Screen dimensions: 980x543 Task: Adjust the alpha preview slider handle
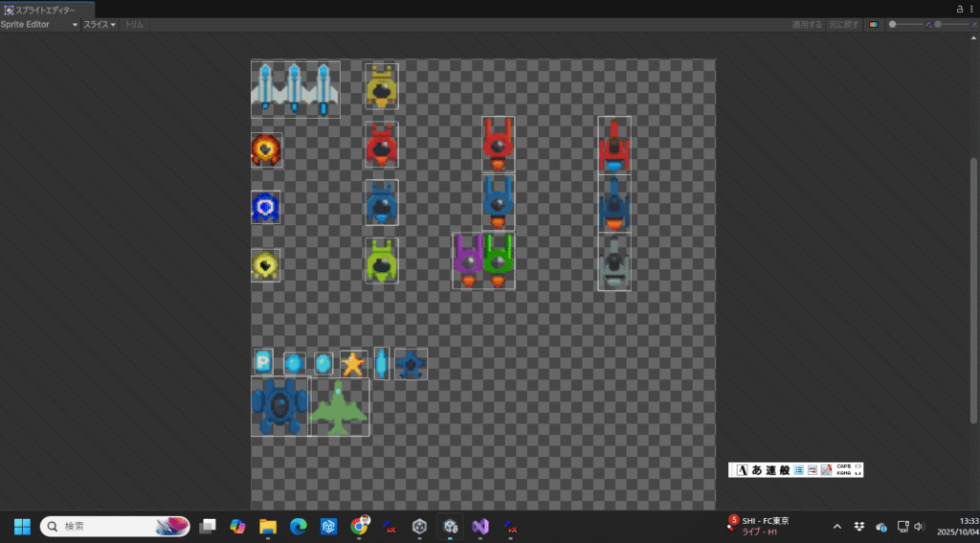(x=893, y=24)
